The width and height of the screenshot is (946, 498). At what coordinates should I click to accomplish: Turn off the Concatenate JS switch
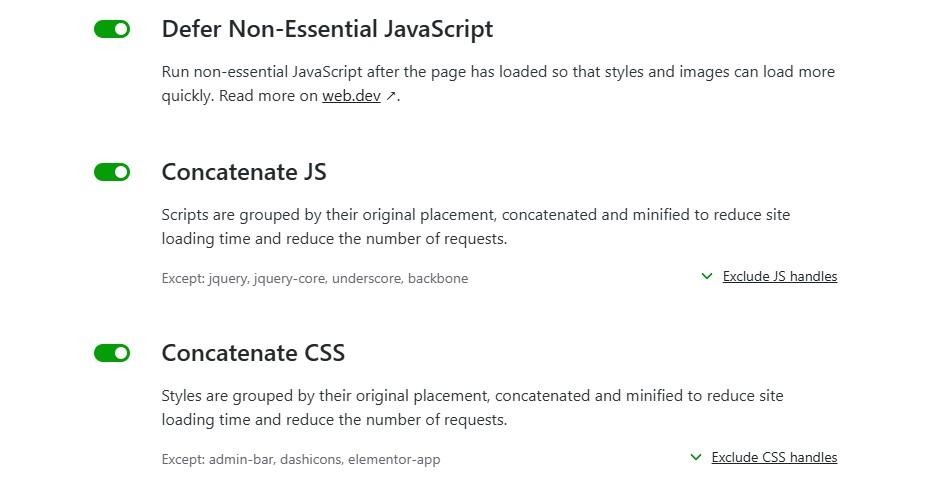112,172
